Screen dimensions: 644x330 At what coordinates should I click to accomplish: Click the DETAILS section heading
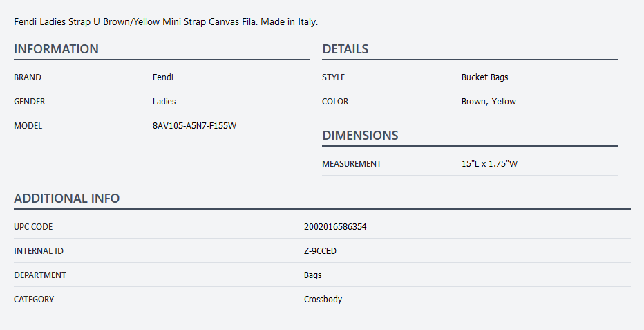coord(345,49)
